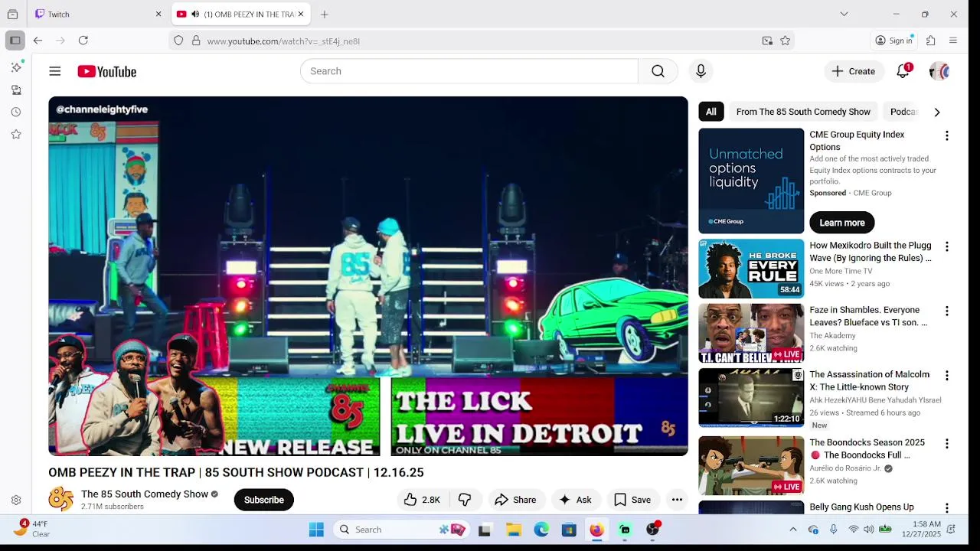This screenshot has width=980, height=551.
Task: Open the Assassination of Malcolm X thumbnail
Action: click(751, 398)
